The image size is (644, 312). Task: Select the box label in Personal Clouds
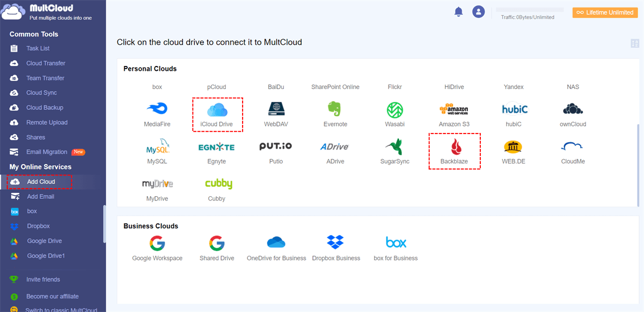pos(157,87)
